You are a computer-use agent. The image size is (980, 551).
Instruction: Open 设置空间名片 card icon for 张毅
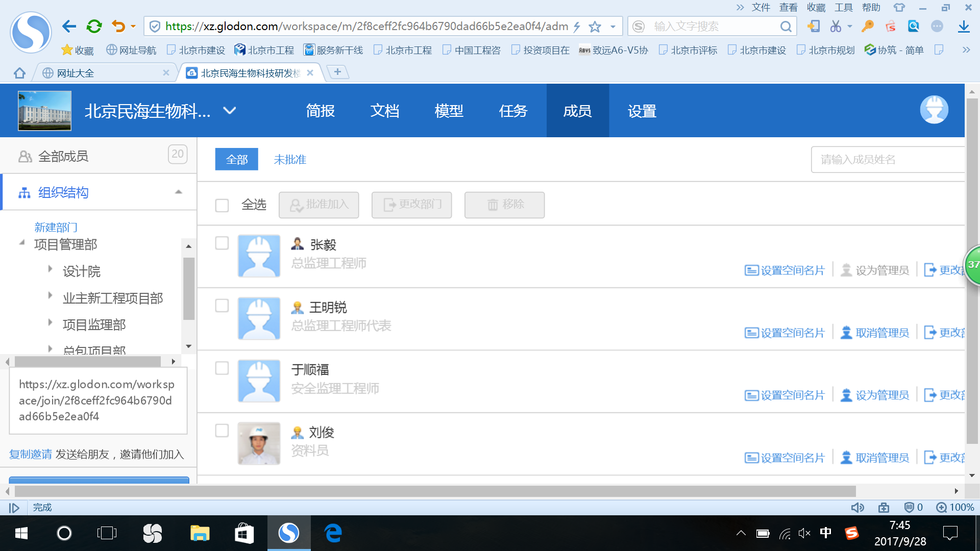[x=750, y=270]
